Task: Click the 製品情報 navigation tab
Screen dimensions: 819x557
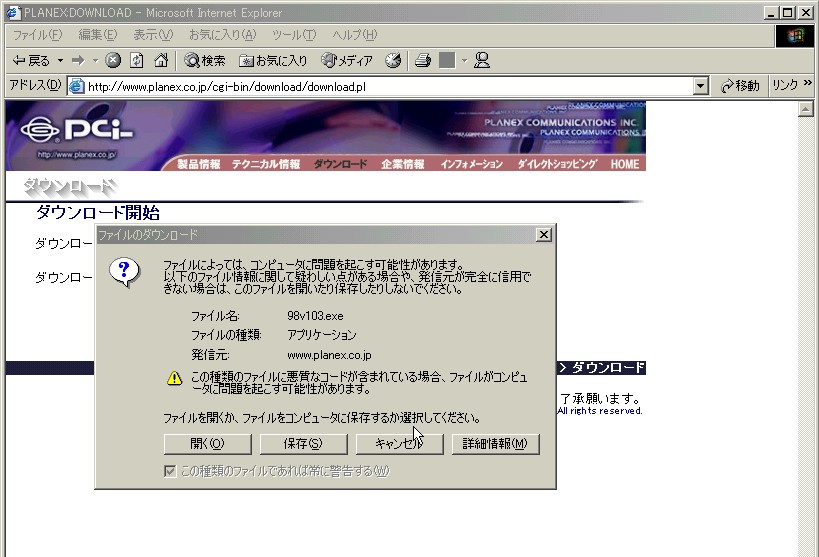Action: click(198, 164)
